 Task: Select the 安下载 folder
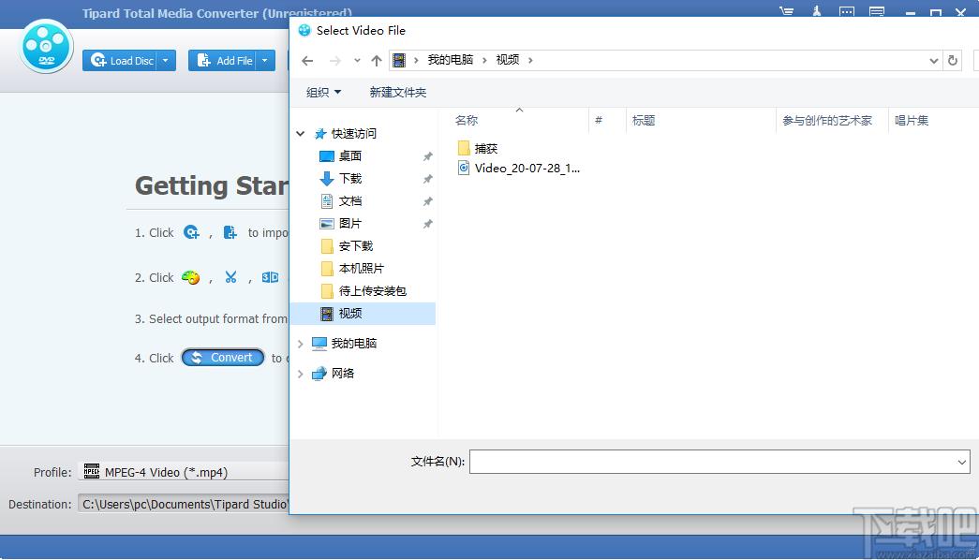355,246
